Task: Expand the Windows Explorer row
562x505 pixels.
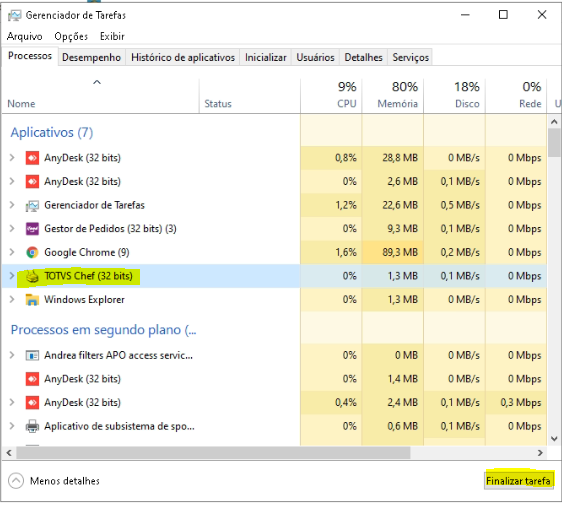Action: [x=12, y=299]
